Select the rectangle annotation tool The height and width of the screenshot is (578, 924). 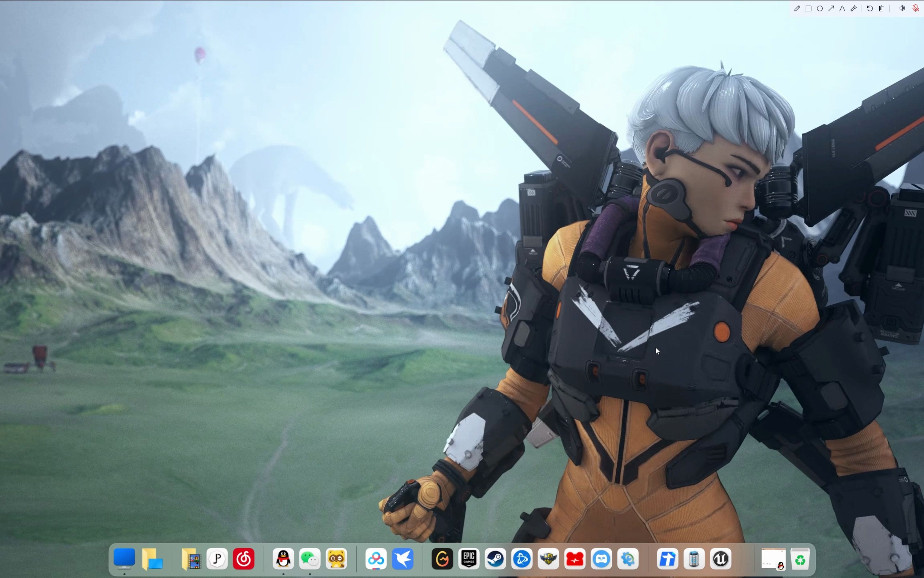808,8
